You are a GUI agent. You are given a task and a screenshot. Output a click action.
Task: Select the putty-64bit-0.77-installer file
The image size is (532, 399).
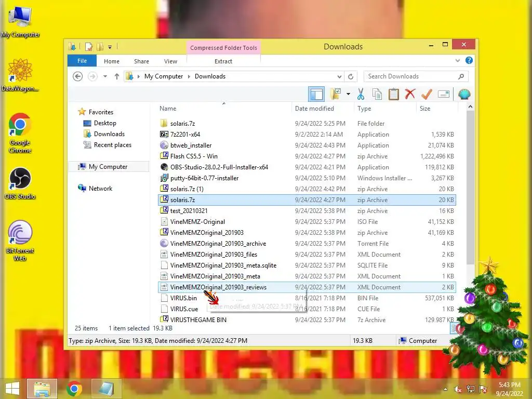click(x=307, y=178)
